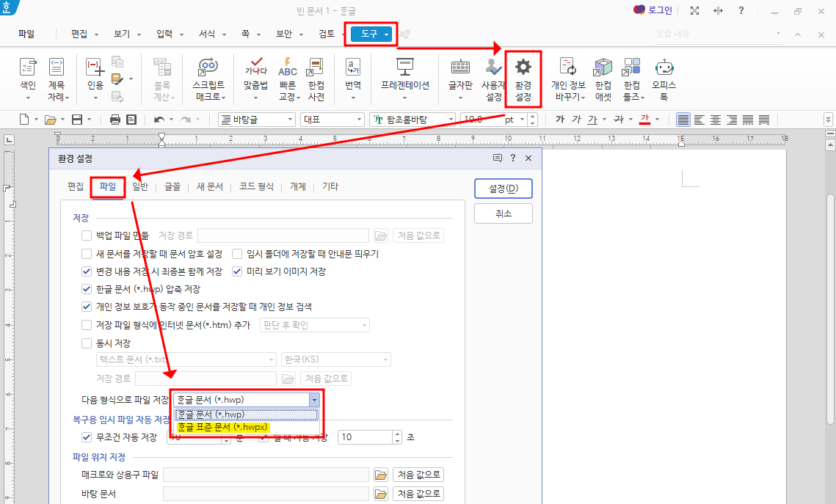Open the 보안 menu
This screenshot has width=836, height=504.
[285, 34]
